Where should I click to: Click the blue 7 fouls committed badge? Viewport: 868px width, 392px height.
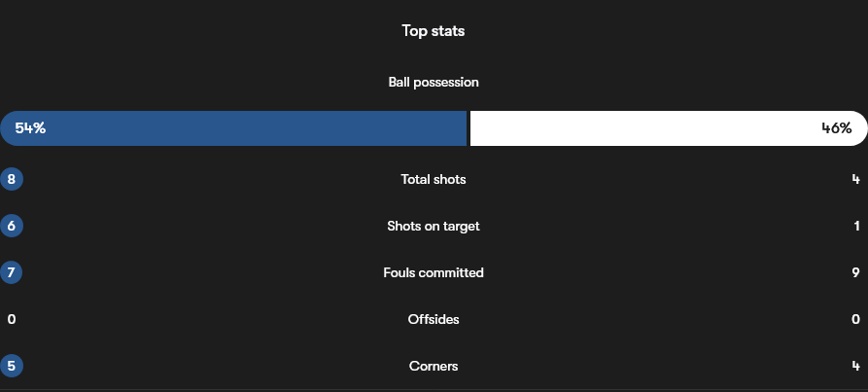(12, 272)
